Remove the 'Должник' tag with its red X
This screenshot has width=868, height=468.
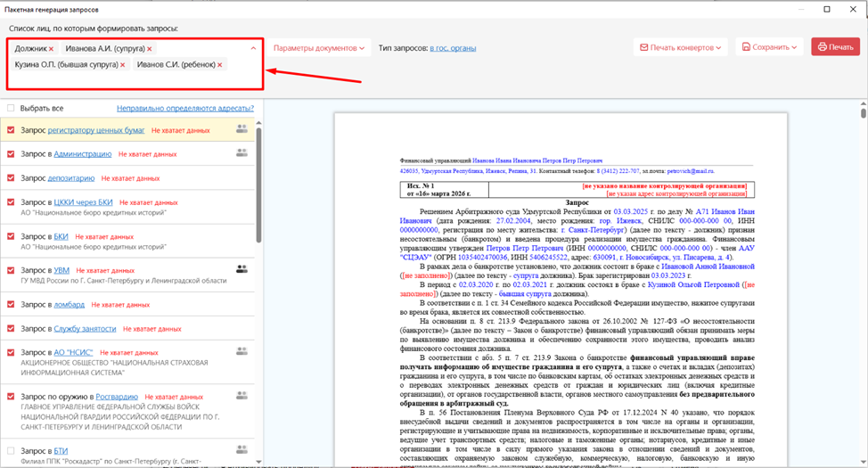click(51, 49)
